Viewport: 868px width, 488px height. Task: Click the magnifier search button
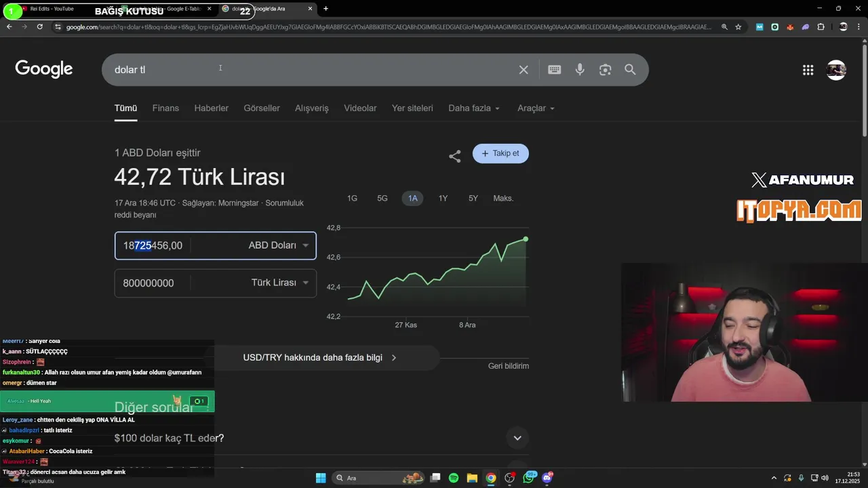point(630,70)
